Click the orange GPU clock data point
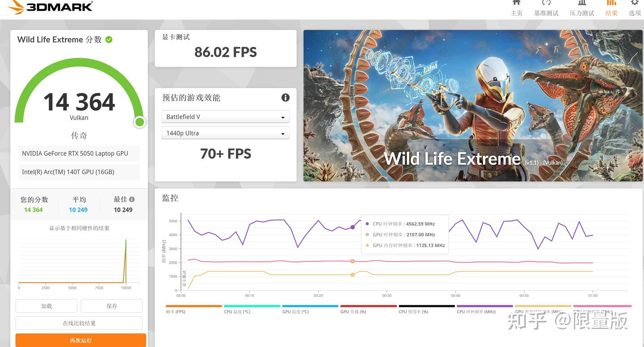644x347 pixels. click(x=352, y=261)
